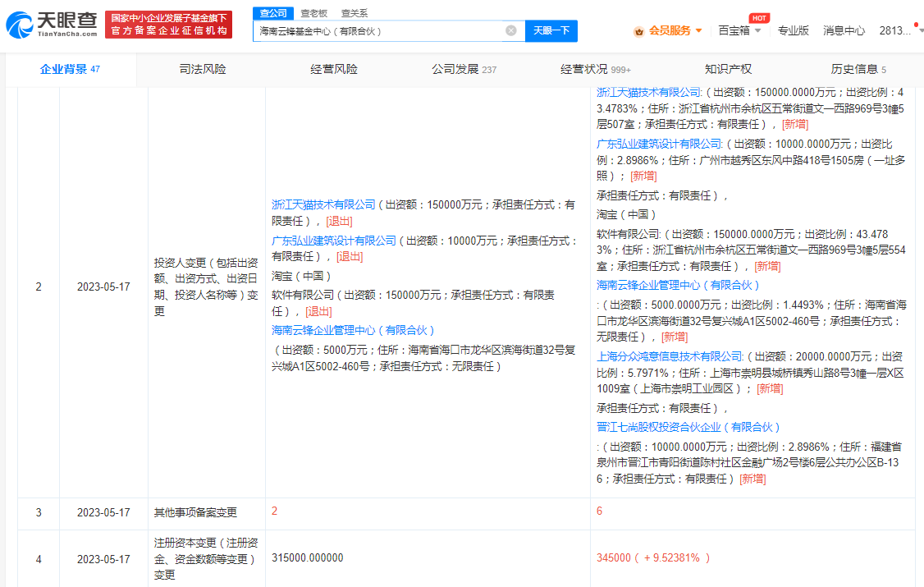Switch to the 查老板 search tab

pyautogui.click(x=313, y=13)
